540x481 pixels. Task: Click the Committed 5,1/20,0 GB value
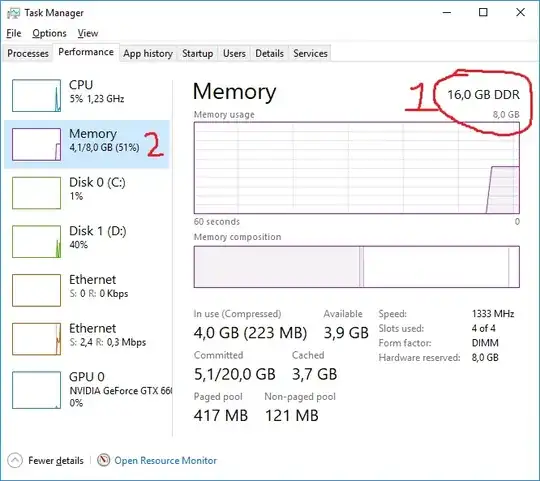[x=235, y=374]
